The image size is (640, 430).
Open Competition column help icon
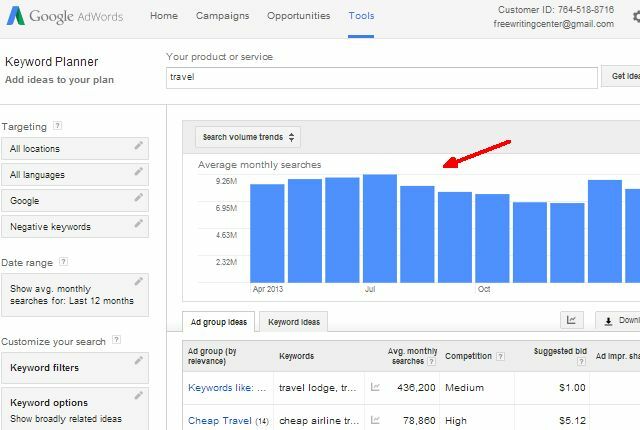click(500, 357)
